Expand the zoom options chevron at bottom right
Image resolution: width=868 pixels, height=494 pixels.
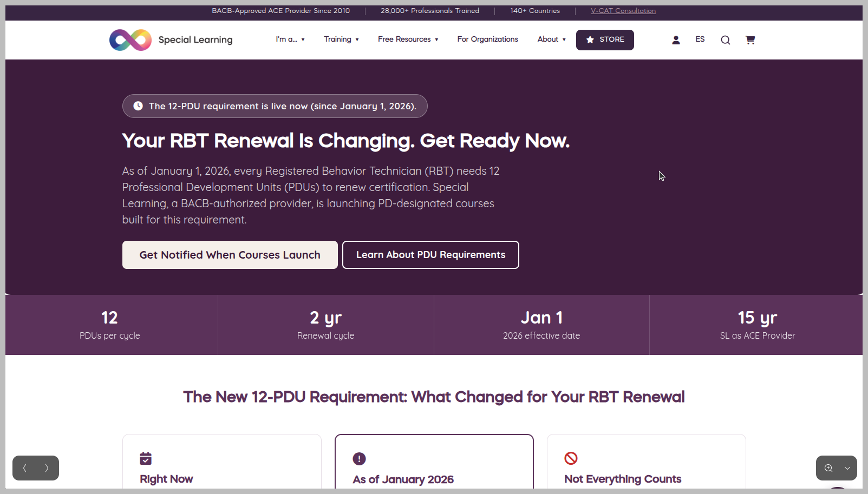847,468
